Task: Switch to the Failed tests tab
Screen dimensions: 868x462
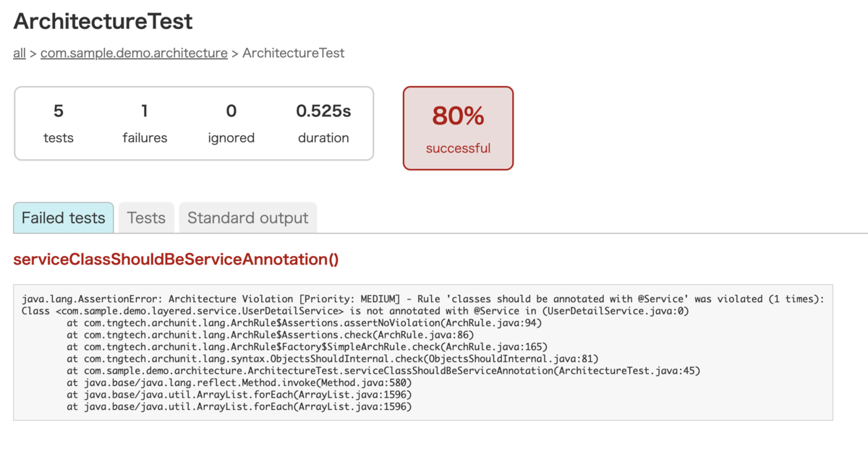Action: click(64, 218)
